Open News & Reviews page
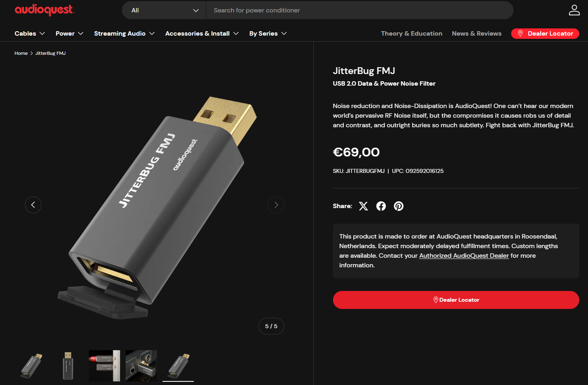 [x=476, y=34]
